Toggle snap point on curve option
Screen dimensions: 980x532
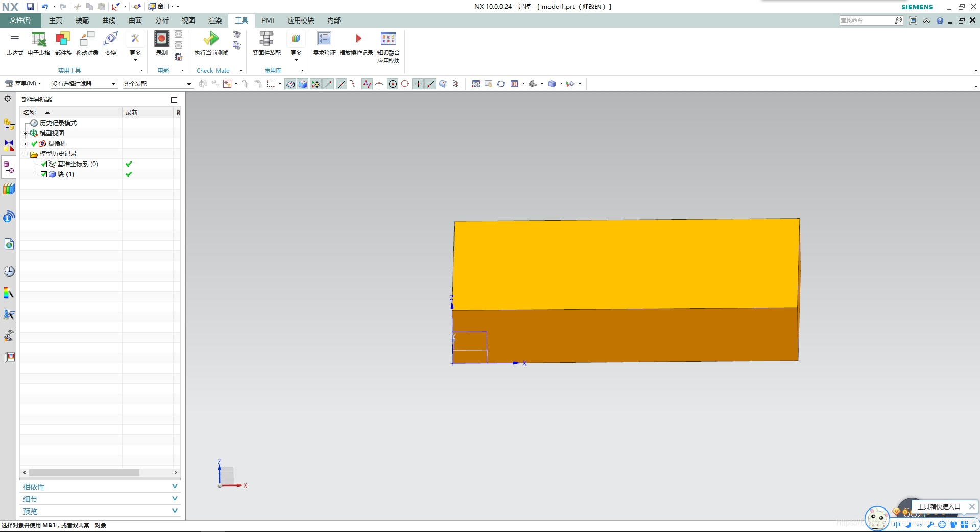[431, 84]
